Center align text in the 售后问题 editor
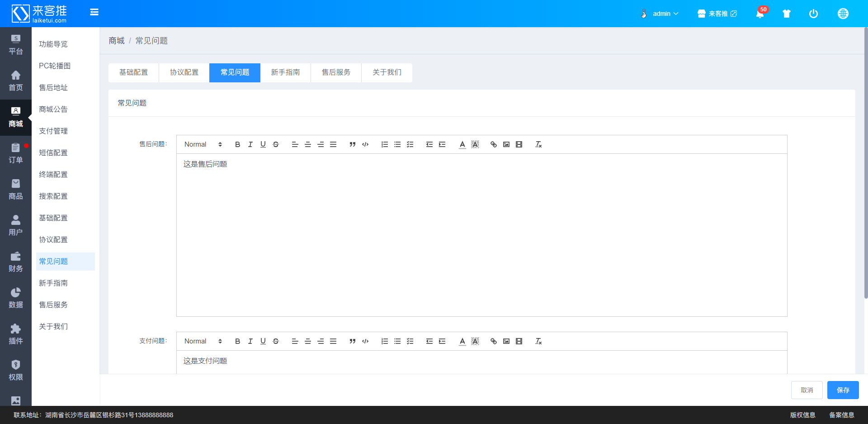The image size is (868, 424). (x=307, y=144)
